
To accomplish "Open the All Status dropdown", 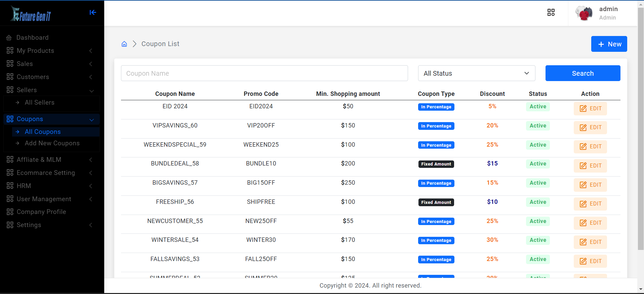I will coord(476,73).
